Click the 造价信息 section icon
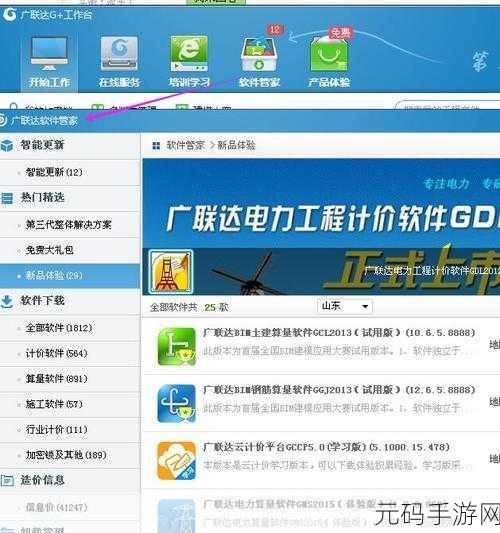The height and width of the screenshot is (533, 500). pos(7,480)
